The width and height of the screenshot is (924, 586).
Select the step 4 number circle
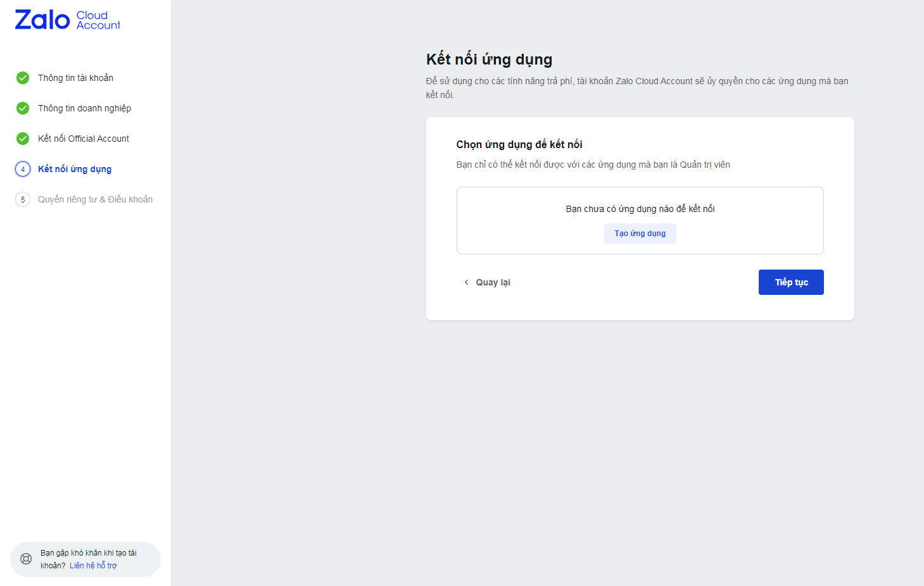[x=23, y=169]
